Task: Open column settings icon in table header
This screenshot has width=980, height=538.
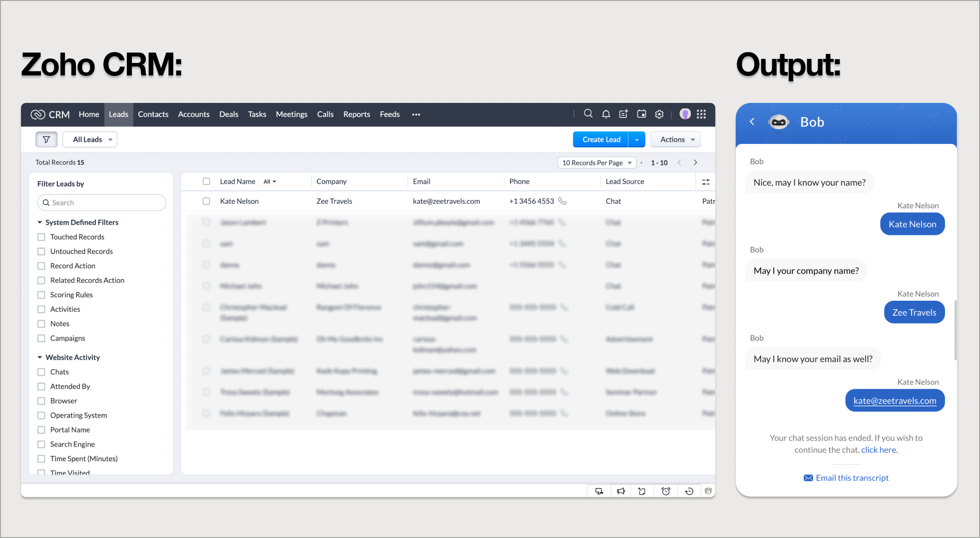Action: [x=706, y=182]
